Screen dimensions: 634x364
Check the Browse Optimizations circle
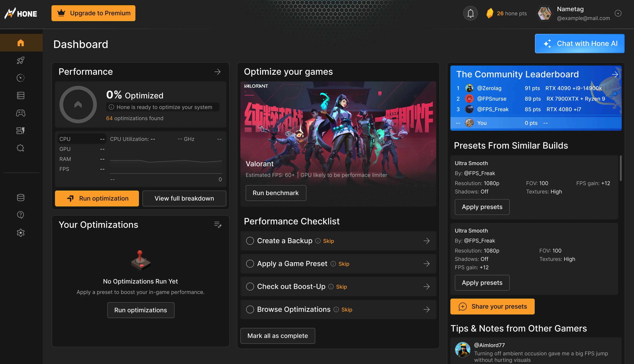coord(250,310)
